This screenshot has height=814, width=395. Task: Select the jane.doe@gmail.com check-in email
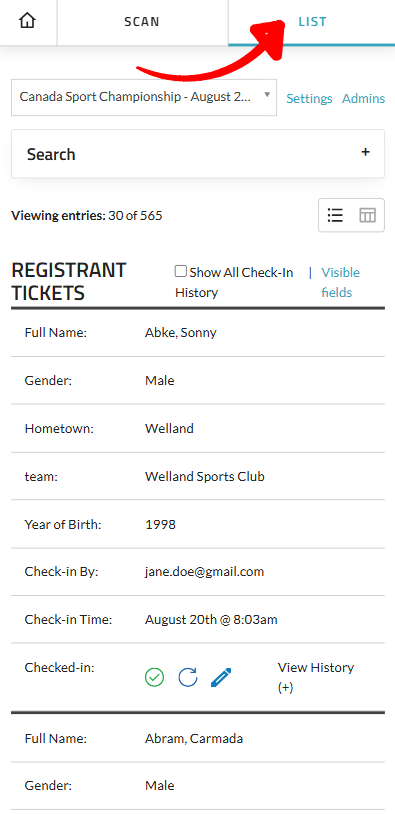coord(204,572)
